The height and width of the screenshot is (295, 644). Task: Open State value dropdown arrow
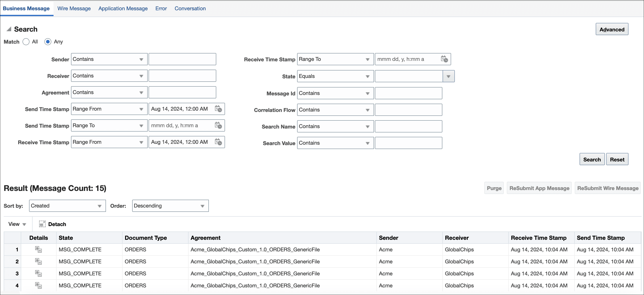click(x=448, y=76)
